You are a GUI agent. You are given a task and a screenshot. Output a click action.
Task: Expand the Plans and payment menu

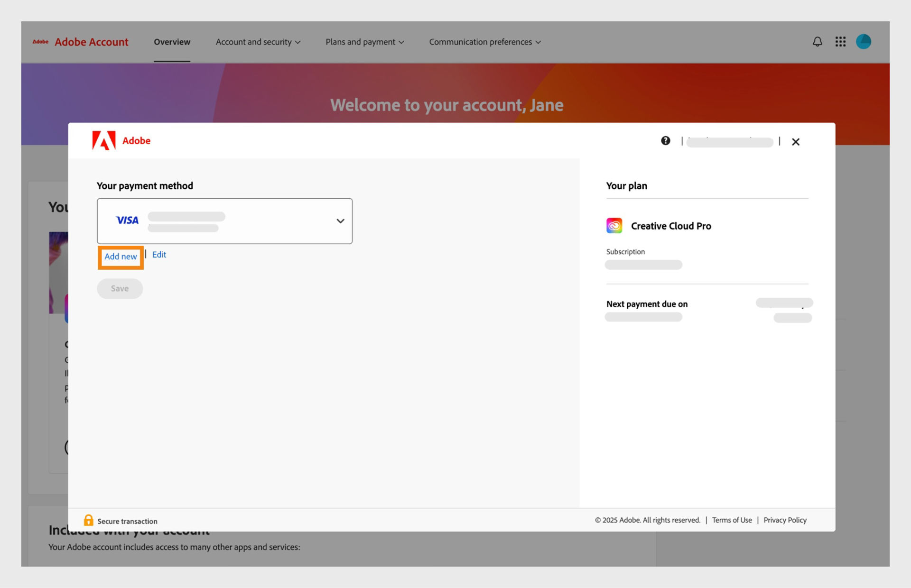click(365, 42)
